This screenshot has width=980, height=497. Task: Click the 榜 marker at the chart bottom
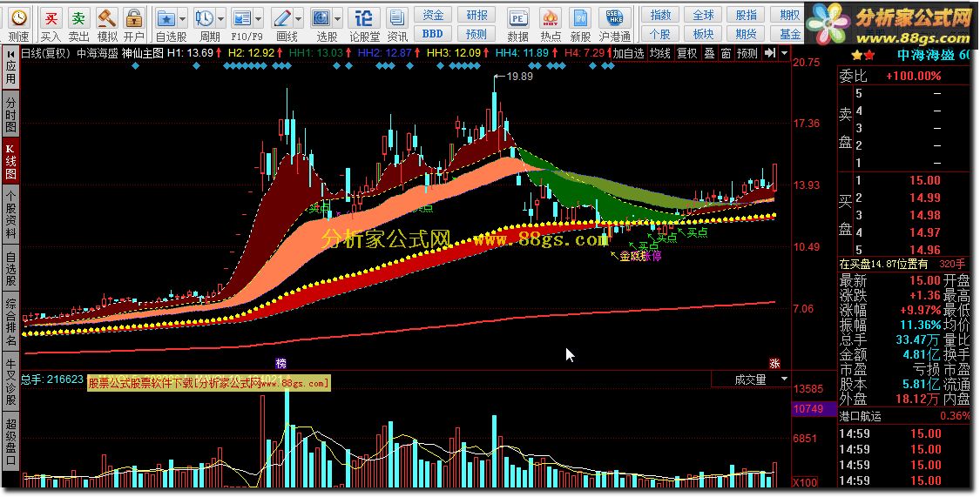click(x=281, y=363)
